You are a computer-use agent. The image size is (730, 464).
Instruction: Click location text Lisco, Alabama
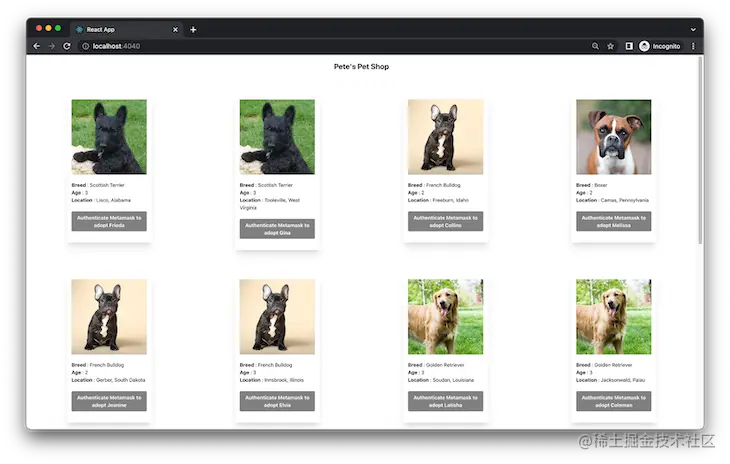[x=113, y=200]
